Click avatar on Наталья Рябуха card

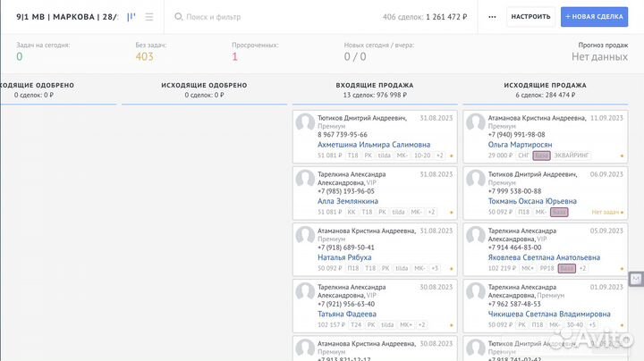tap(305, 236)
